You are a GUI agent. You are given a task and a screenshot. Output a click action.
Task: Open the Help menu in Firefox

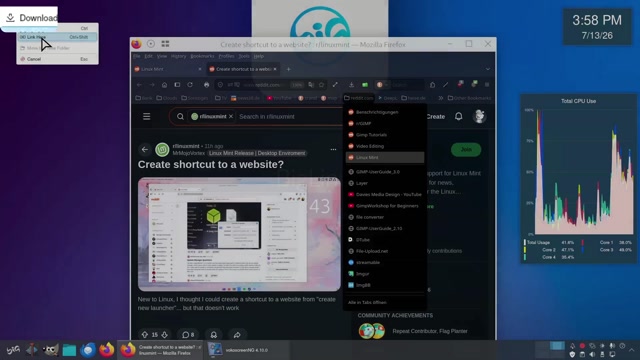pyautogui.click(x=259, y=56)
